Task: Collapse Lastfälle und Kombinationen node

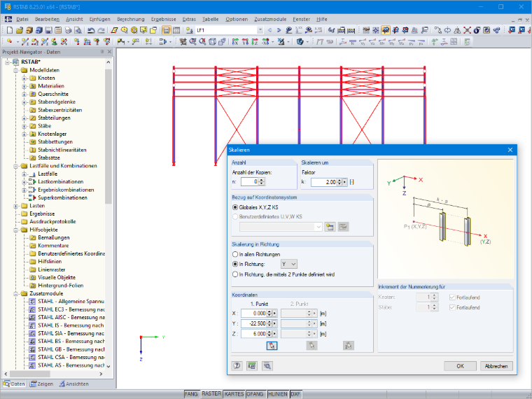Action: [16, 167]
